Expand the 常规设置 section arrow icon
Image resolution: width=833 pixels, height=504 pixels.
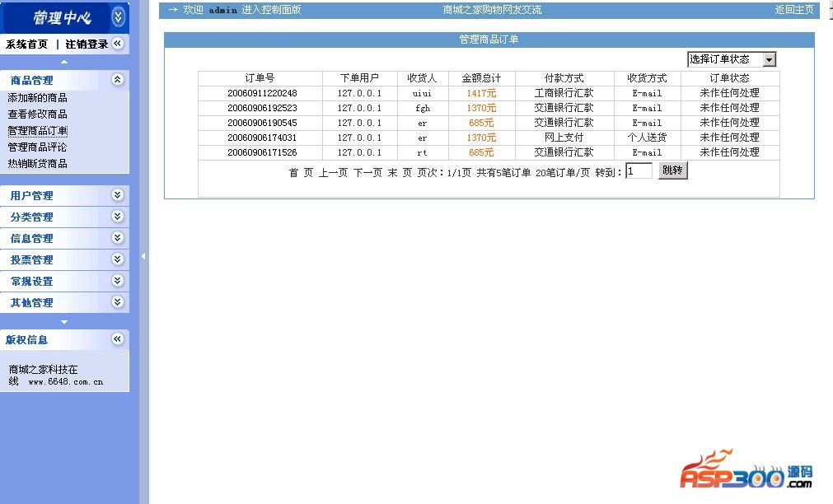point(117,281)
